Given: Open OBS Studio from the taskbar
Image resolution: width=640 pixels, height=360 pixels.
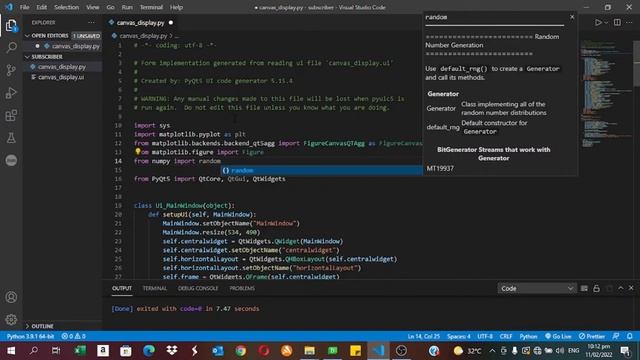Looking at the screenshot, I should (x=401, y=351).
